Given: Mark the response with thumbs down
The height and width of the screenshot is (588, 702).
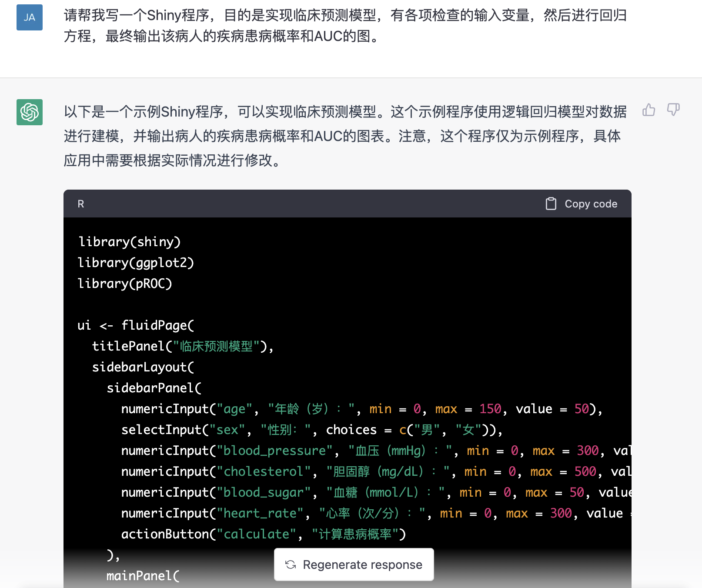Looking at the screenshot, I should 673,110.
